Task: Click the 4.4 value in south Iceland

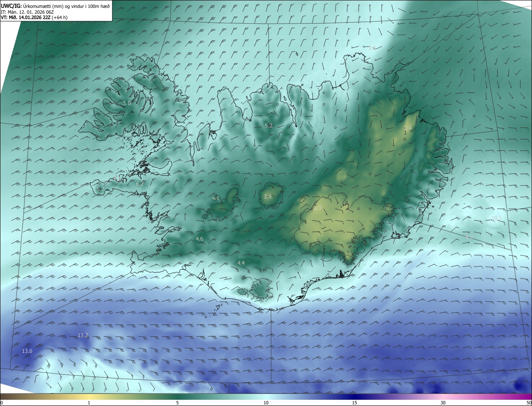Action: tap(241, 263)
